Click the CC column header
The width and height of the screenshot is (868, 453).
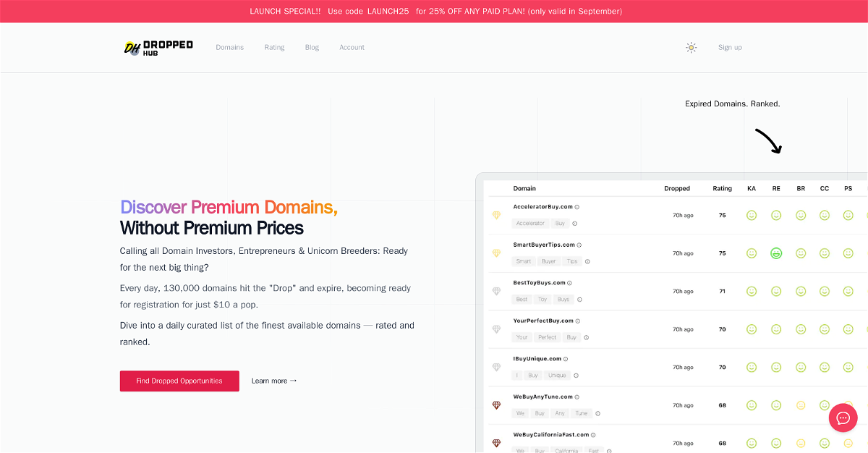825,189
